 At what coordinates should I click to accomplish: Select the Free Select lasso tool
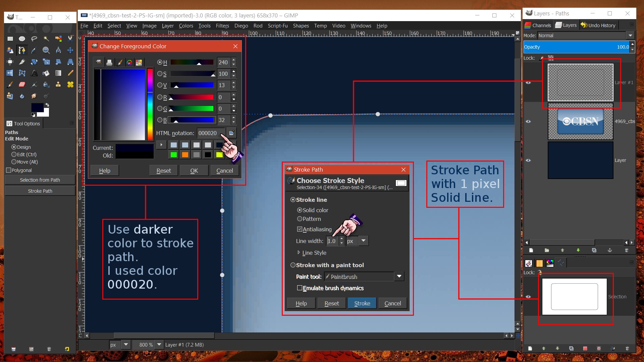click(x=34, y=39)
